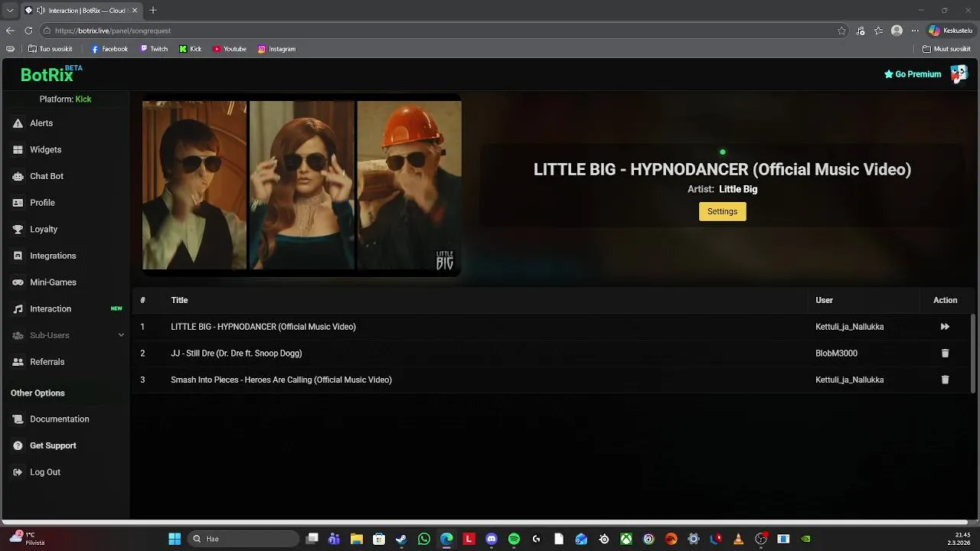Screen dimensions: 980x551
Task: Click the green status dot above song title
Action: coord(722,152)
